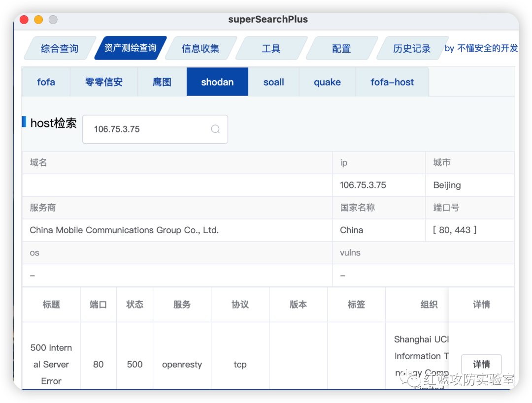The image size is (532, 403).
Task: Select the shodan sub-tab
Action: (218, 82)
